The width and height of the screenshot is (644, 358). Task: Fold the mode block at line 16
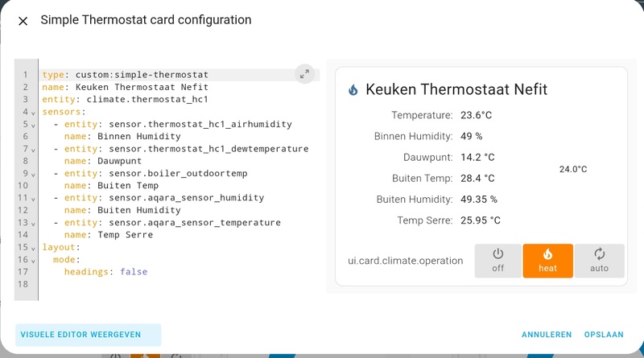click(x=33, y=260)
